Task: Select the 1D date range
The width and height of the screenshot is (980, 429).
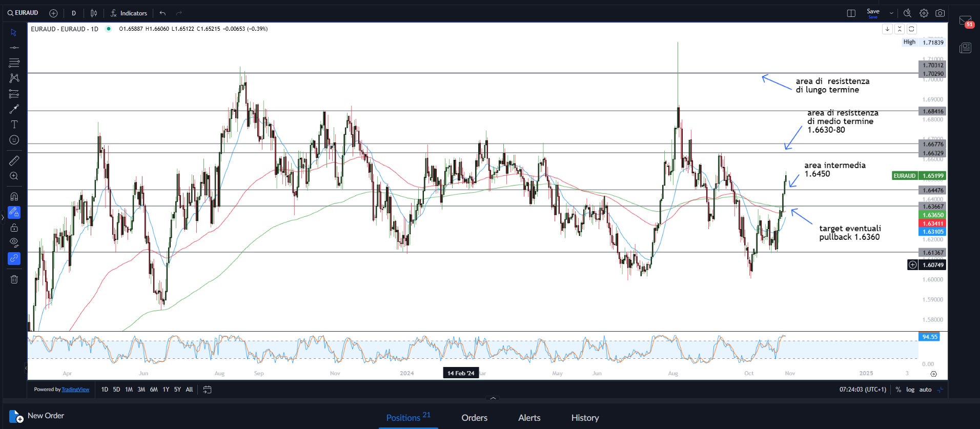Action: pyautogui.click(x=105, y=390)
